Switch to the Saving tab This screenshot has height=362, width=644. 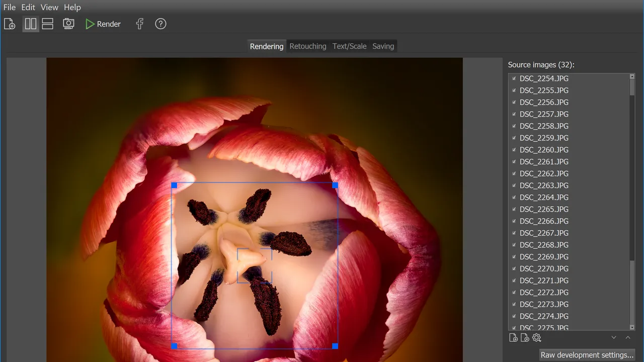tap(383, 46)
